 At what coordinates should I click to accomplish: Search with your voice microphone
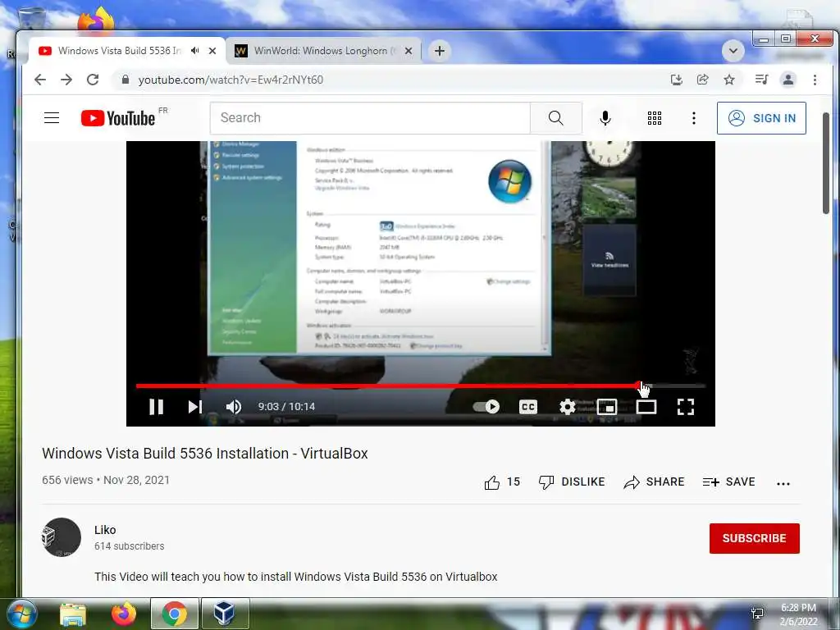pos(605,118)
